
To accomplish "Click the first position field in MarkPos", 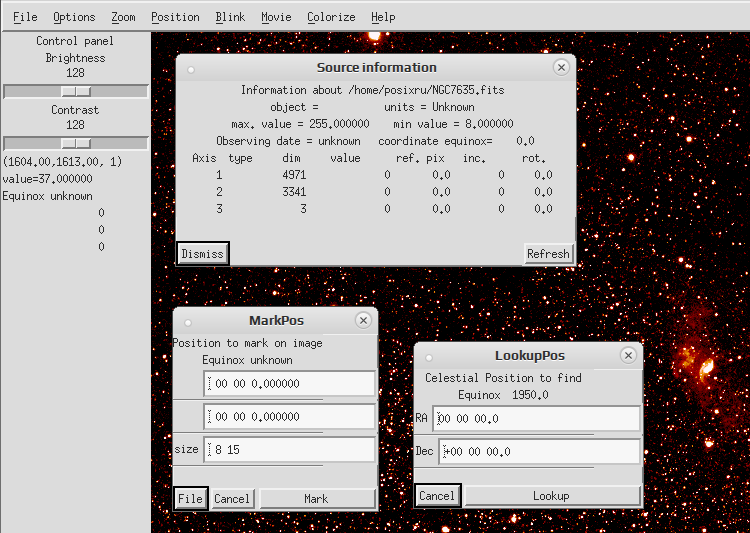I will [289, 384].
